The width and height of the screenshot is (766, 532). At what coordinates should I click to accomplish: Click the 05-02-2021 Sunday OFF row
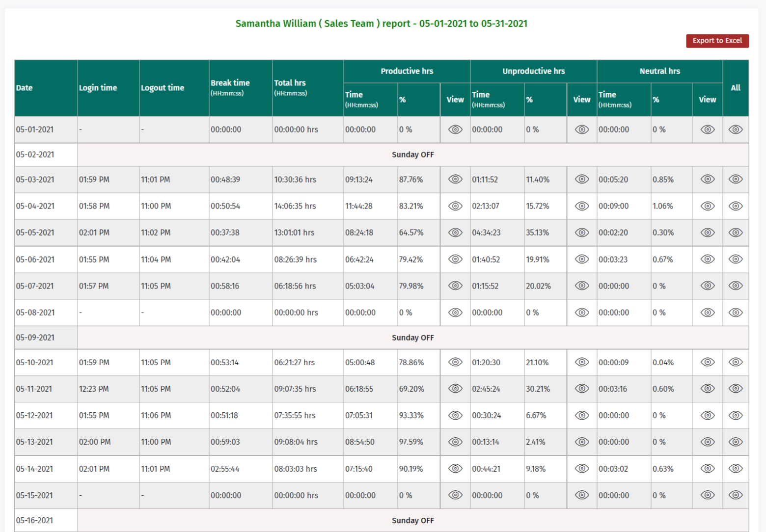412,155
